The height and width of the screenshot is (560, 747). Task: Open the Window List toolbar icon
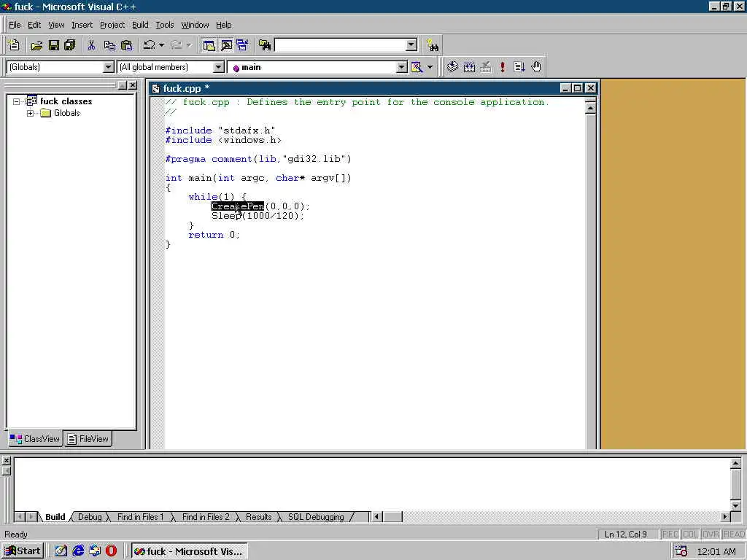point(242,45)
